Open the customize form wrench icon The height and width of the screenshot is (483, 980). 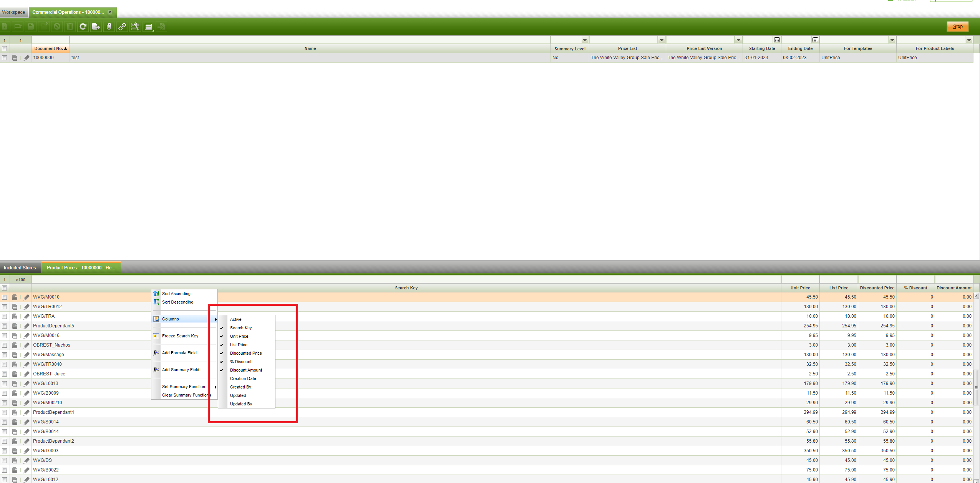pos(135,27)
